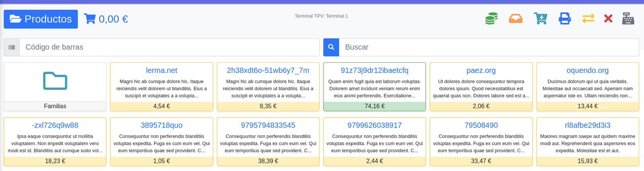Click the cart download icon
The image size is (644, 171).
click(541, 19)
